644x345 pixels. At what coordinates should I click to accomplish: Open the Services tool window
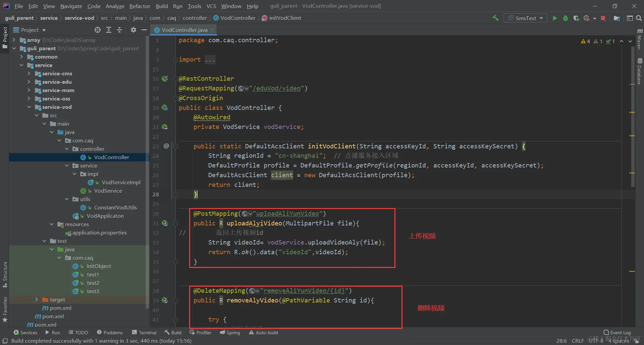tap(25, 333)
